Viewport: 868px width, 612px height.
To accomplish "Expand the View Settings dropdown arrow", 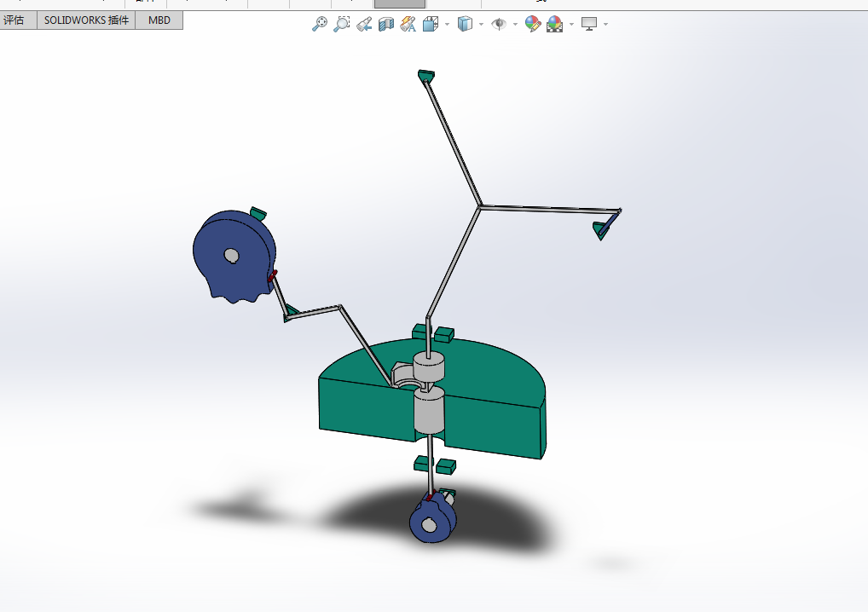I will pyautogui.click(x=605, y=25).
